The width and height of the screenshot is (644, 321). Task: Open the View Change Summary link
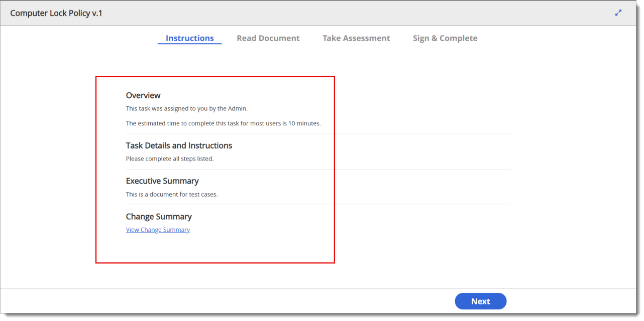pos(158,230)
